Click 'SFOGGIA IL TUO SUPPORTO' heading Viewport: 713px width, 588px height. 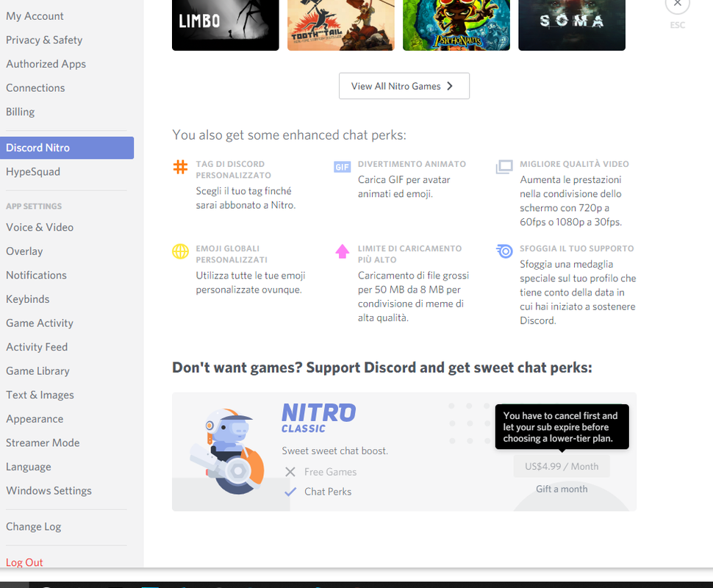(x=576, y=248)
